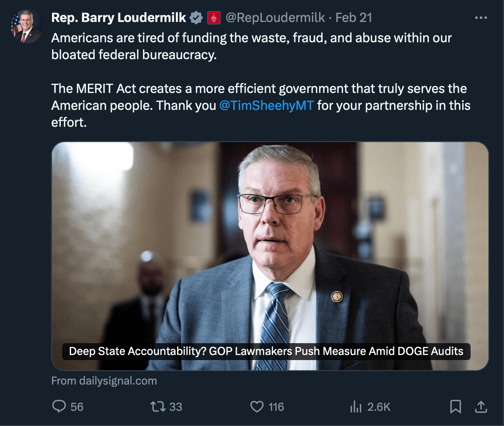Open the three-dot more options menu

pyautogui.click(x=481, y=18)
